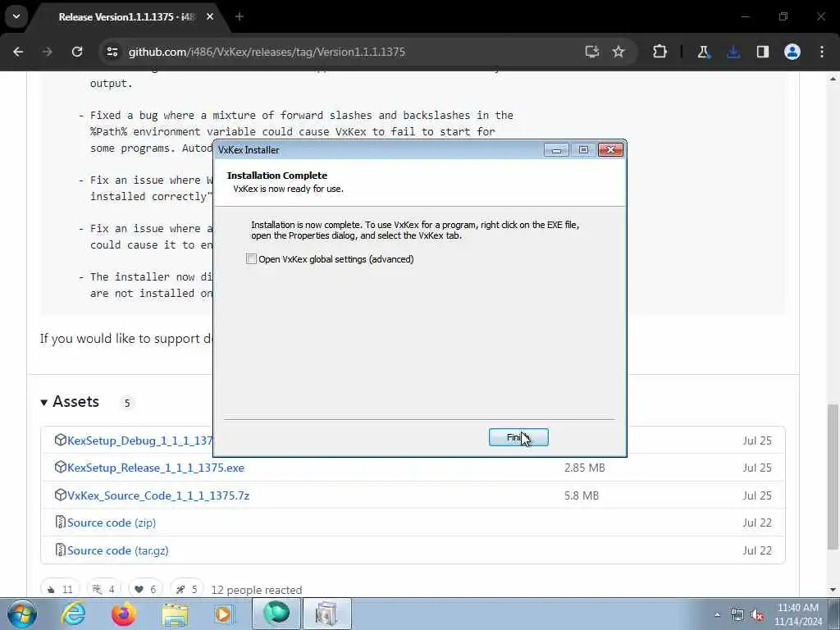
Task: Launch Internet Explorer from taskbar
Action: click(x=73, y=614)
